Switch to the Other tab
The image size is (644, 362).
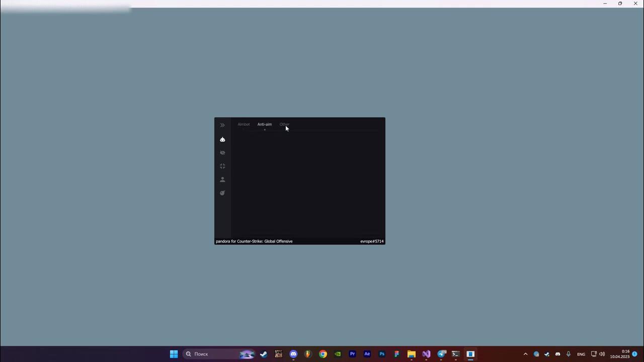click(x=284, y=124)
